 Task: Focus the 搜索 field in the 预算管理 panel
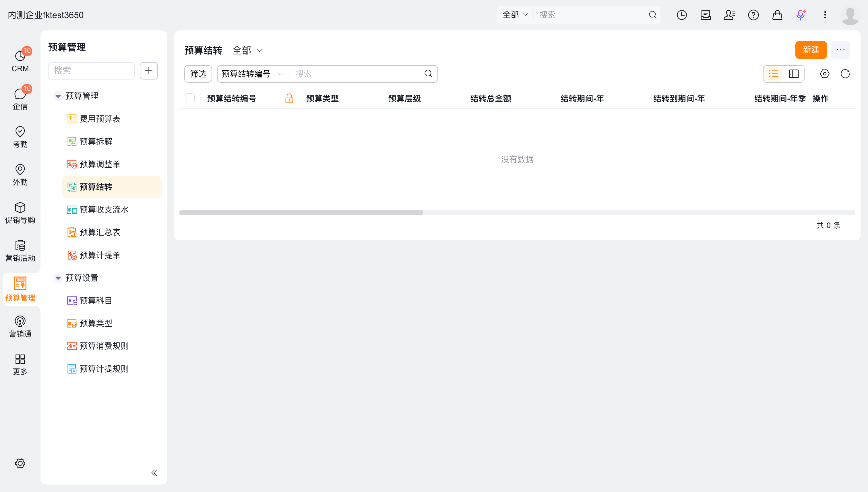[x=91, y=71]
